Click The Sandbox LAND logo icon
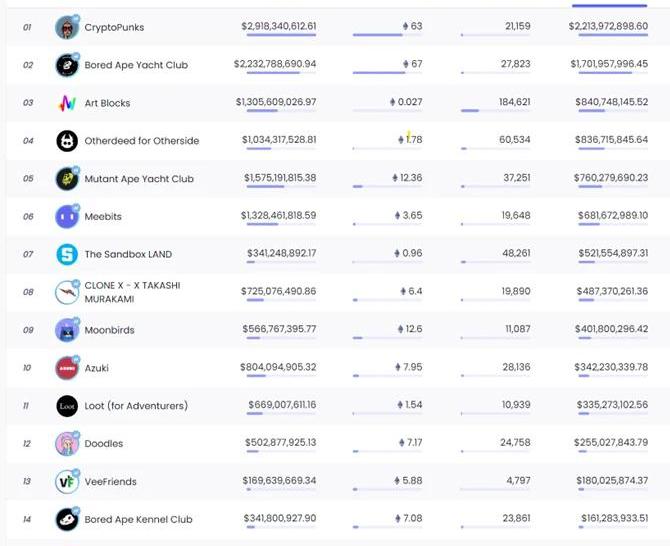This screenshot has width=670, height=546. click(x=67, y=255)
